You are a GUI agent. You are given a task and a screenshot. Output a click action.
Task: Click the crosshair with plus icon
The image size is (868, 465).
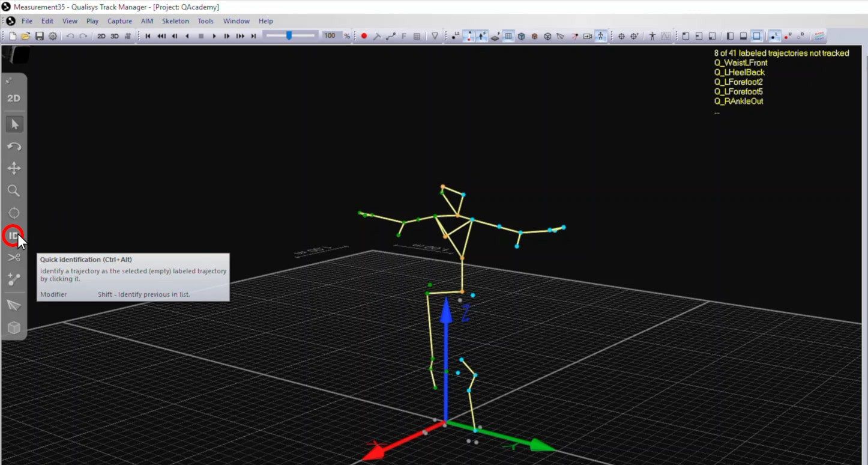pyautogui.click(x=635, y=36)
